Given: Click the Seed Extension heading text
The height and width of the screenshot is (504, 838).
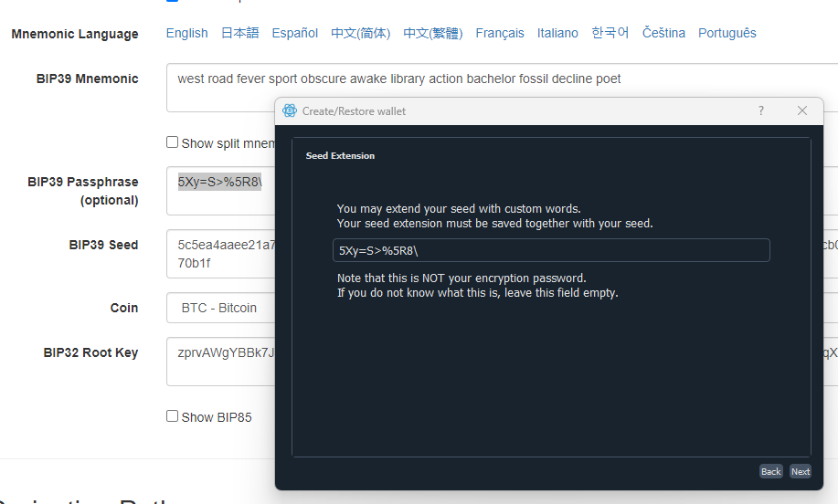Looking at the screenshot, I should (340, 156).
